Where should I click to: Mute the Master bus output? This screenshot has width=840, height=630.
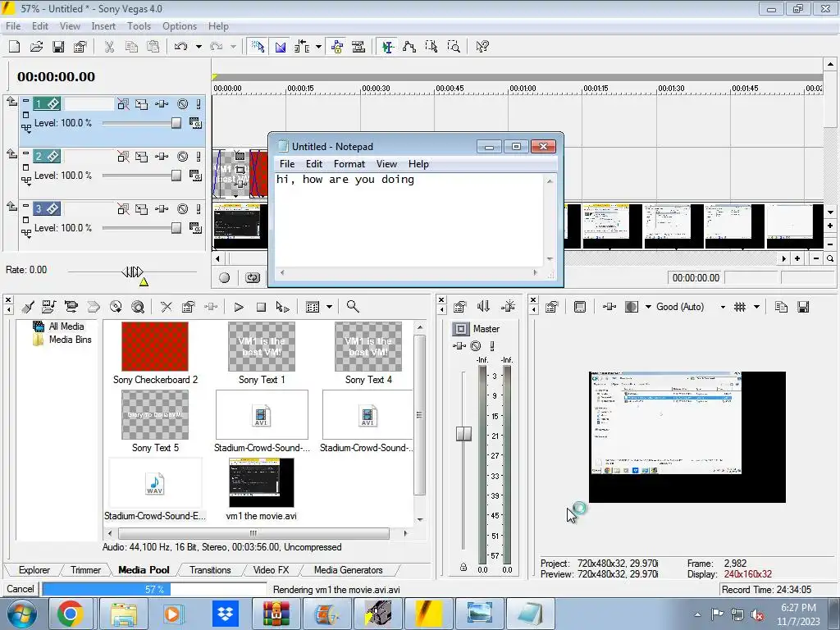pos(476,346)
